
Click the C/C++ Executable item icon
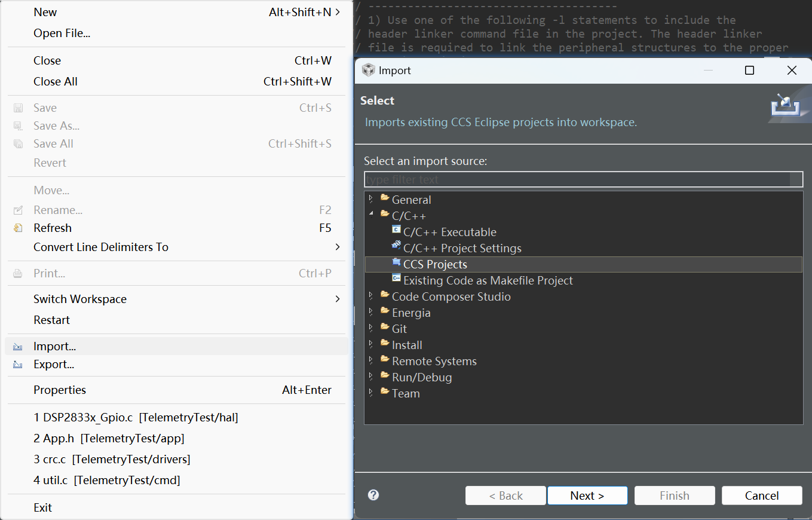pyautogui.click(x=396, y=231)
